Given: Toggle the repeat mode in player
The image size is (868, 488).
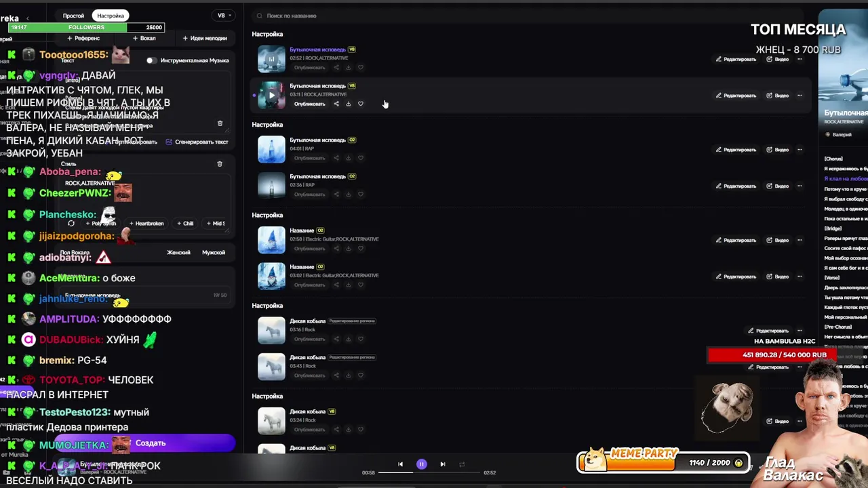Looking at the screenshot, I should tap(462, 464).
